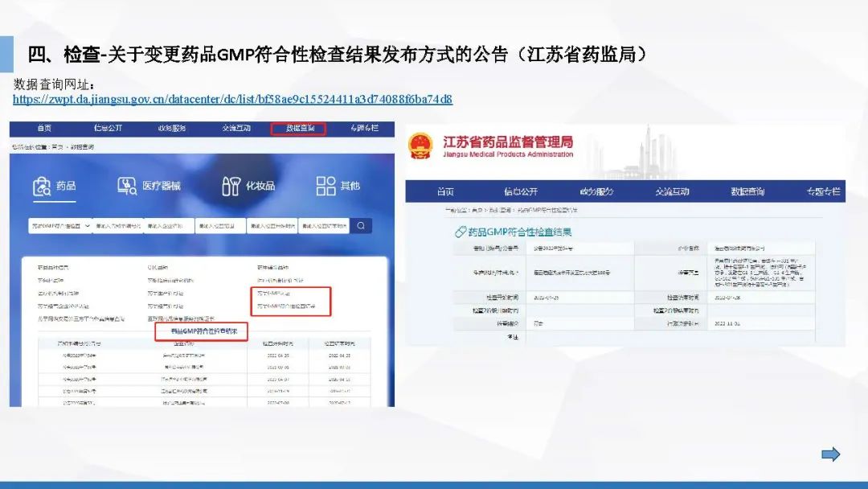
Task: Open 政务服务 in right screenshot's nav bar
Action: tap(596, 191)
